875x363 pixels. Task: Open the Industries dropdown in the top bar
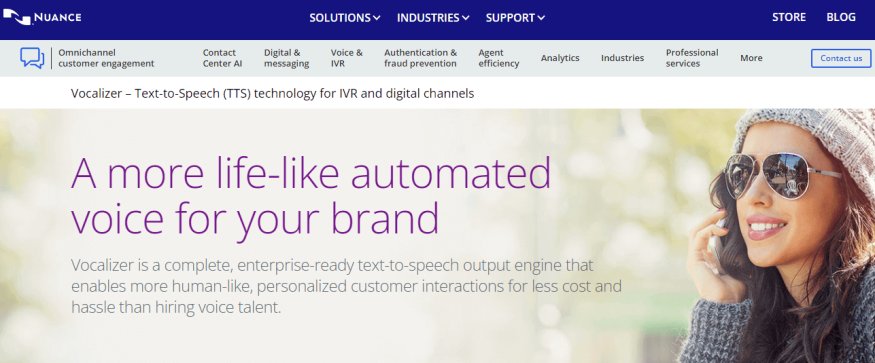pyautogui.click(x=433, y=18)
